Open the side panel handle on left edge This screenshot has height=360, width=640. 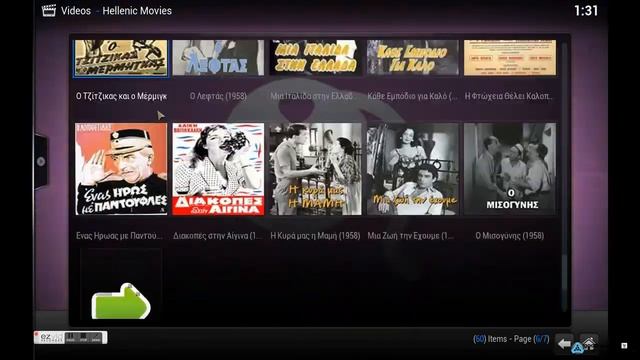pyautogui.click(x=41, y=162)
